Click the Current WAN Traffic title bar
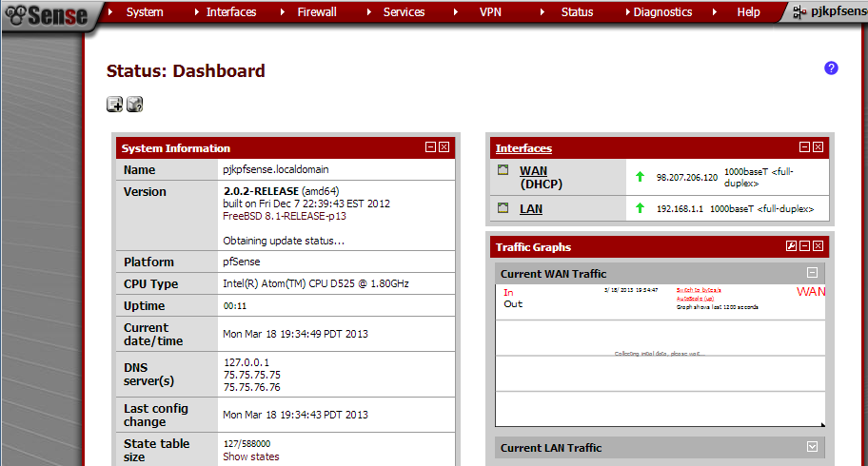Image resolution: width=868 pixels, height=466 pixels. pos(660,273)
